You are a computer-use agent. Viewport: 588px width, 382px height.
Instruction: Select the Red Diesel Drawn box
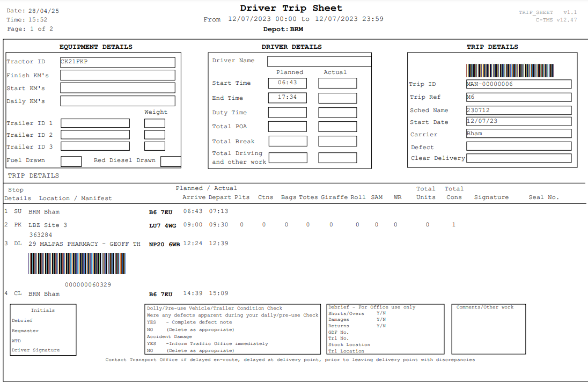click(x=171, y=161)
